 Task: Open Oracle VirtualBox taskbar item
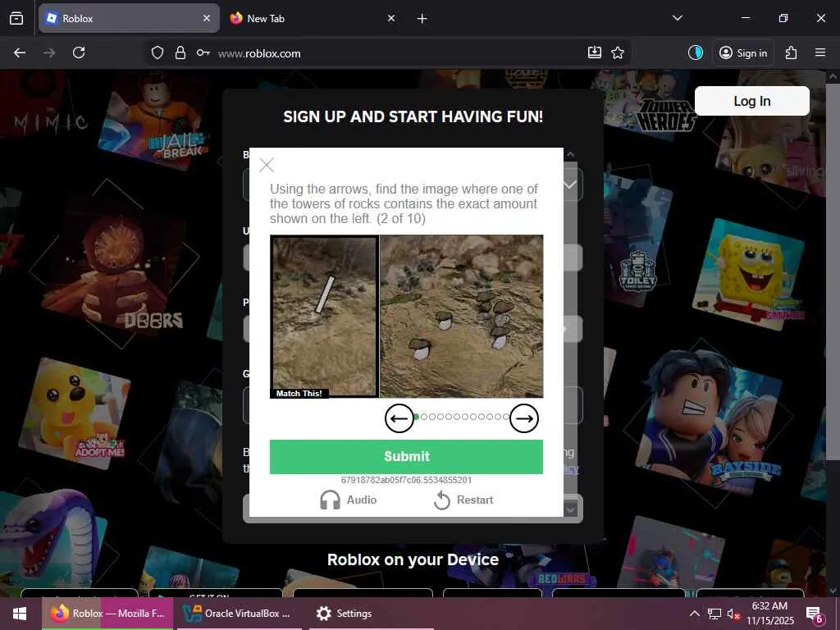coord(237,614)
